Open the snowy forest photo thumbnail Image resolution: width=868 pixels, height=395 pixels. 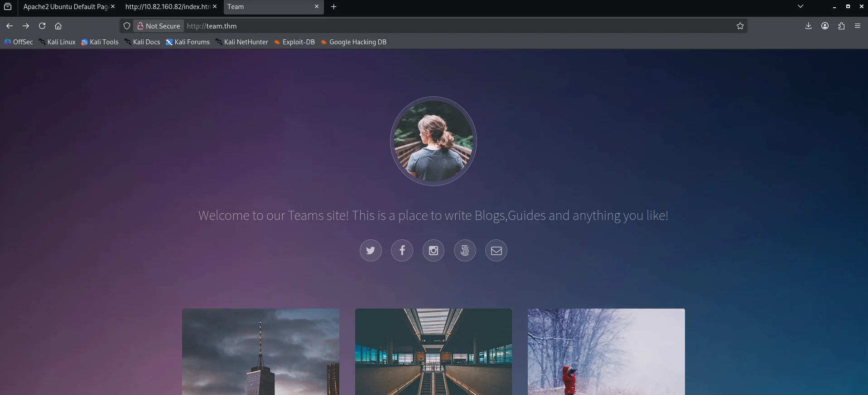pyautogui.click(x=606, y=352)
